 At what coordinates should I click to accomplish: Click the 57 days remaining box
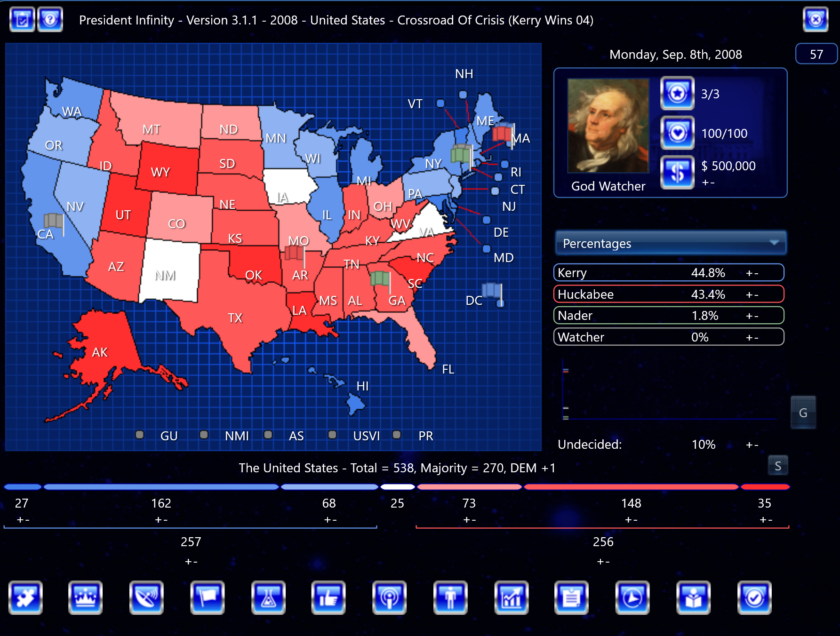[x=816, y=54]
